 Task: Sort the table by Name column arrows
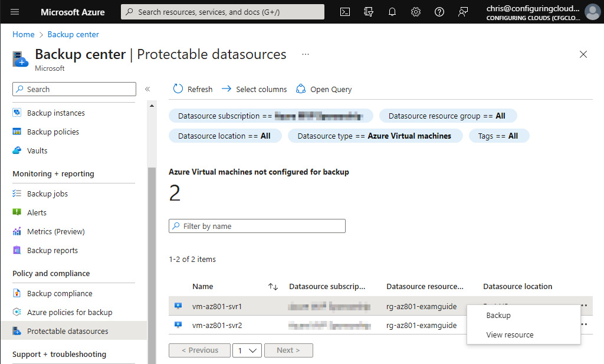(273, 286)
